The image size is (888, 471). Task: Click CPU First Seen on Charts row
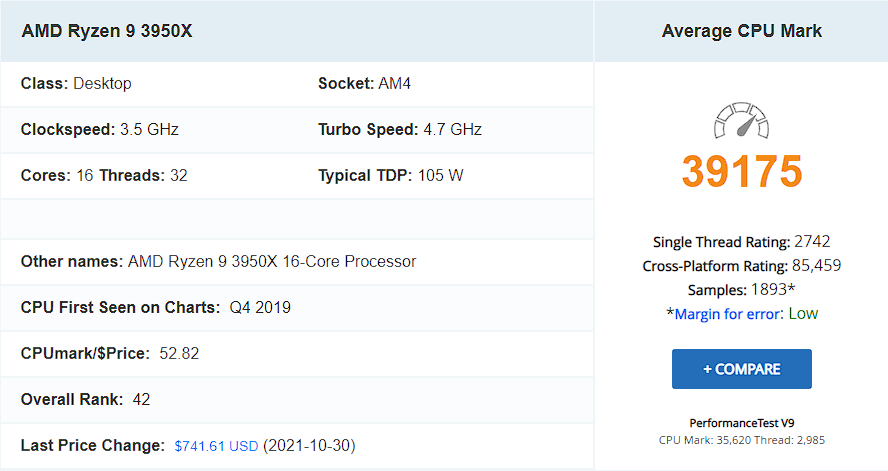coord(156,308)
